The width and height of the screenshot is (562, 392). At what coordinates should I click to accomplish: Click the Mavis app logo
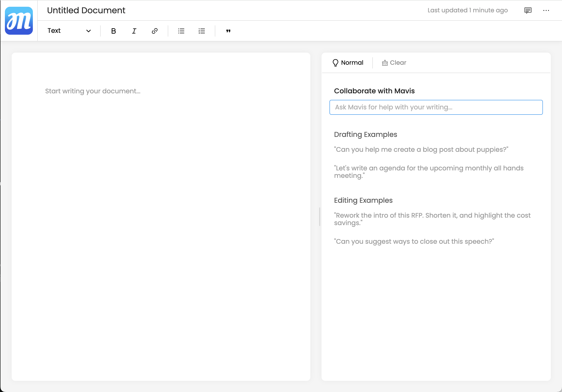click(19, 20)
